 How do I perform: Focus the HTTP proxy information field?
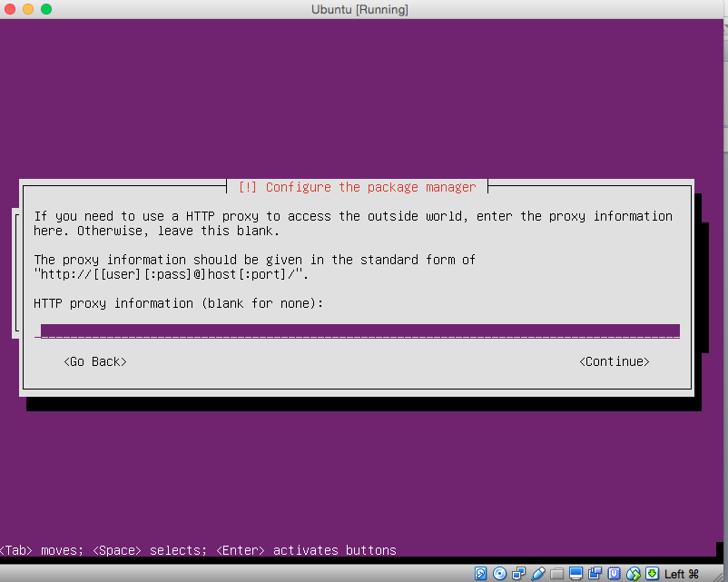point(359,330)
